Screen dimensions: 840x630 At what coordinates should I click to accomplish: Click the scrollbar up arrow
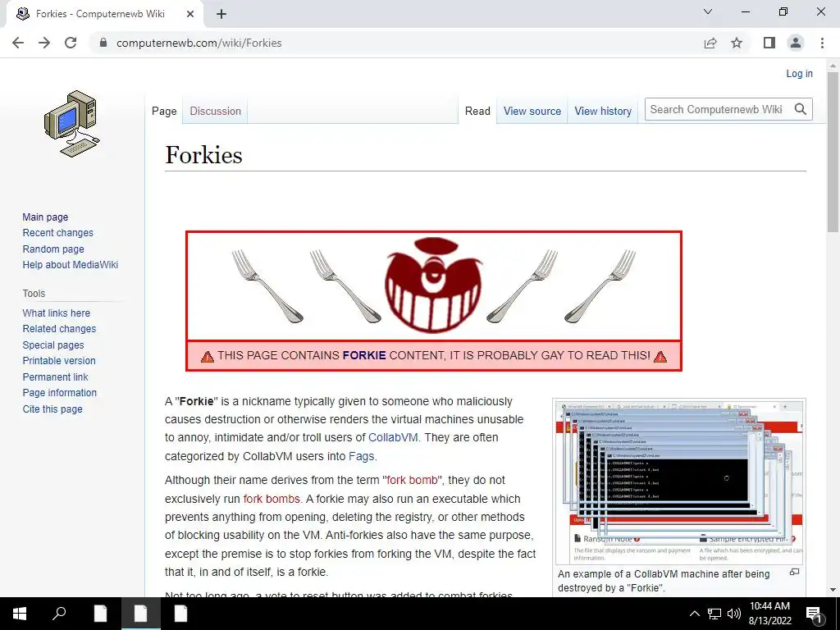833,66
